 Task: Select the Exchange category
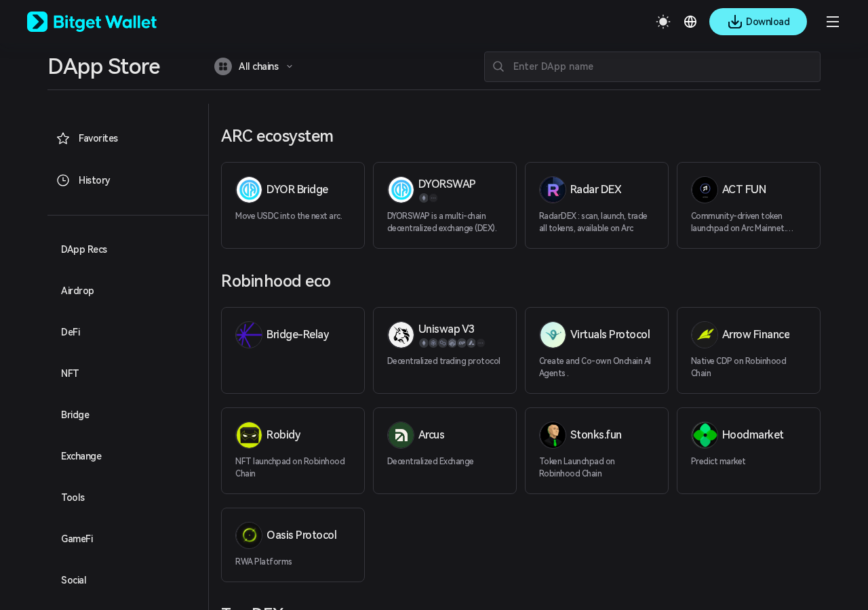(81, 456)
